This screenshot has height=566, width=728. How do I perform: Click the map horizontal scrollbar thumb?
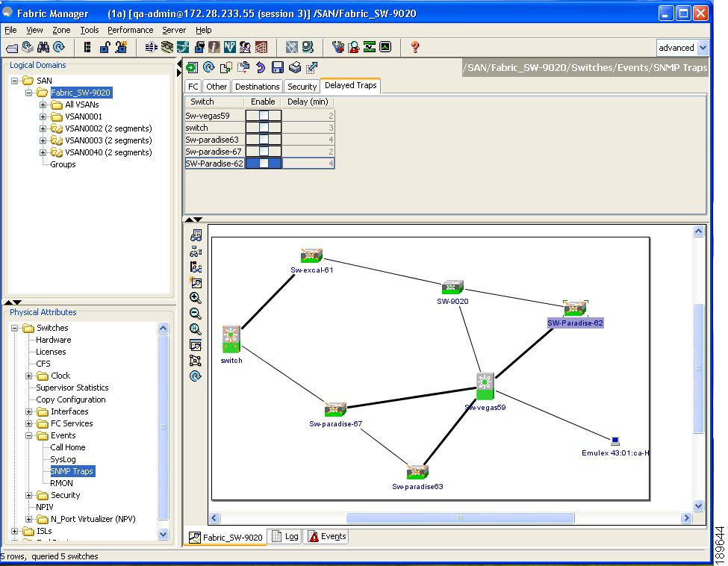point(460,517)
